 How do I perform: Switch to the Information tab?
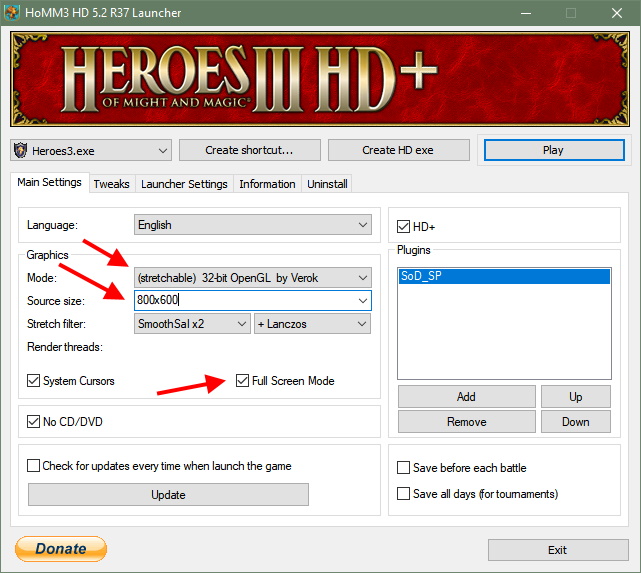(267, 184)
